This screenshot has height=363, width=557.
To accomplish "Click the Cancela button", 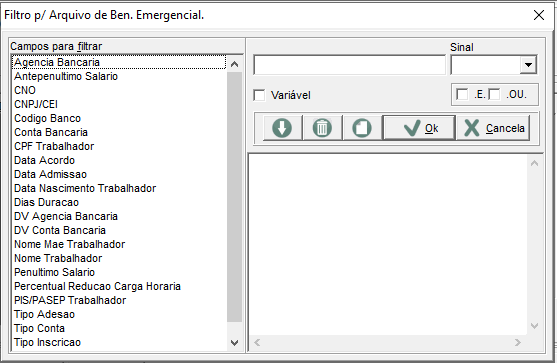I will click(x=493, y=128).
